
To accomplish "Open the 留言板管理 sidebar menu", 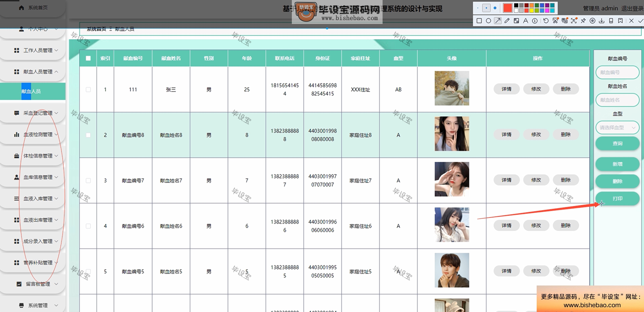I will (x=33, y=284).
